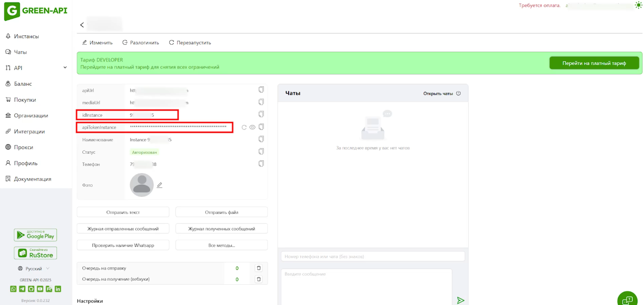Reveal the hidden apiTokenInstance with eye icon
This screenshot has width=644, height=305.
[x=252, y=127]
